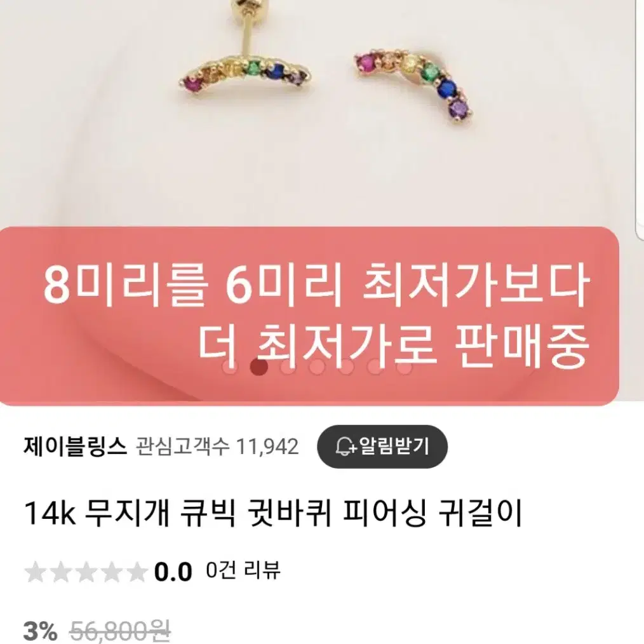Switch to the last carousel image dot
Image resolution: width=644 pixels, height=644 pixels.
[405, 366]
